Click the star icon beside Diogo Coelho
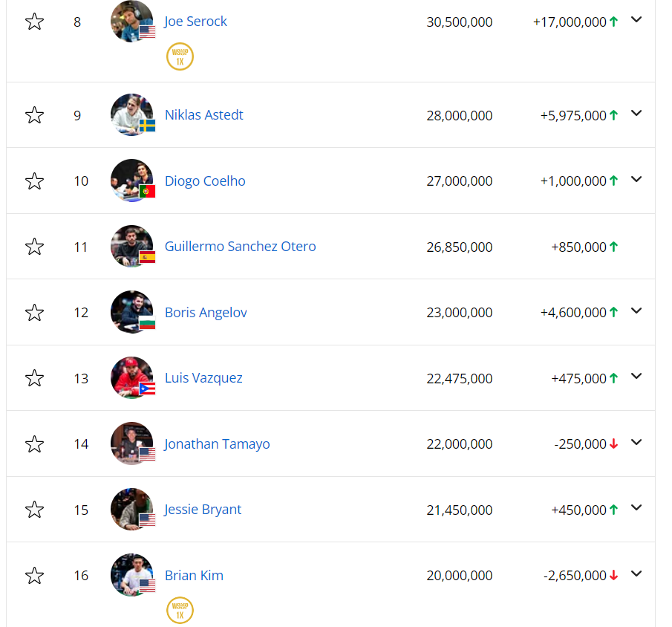Viewport: 672px width, 627px height. [34, 181]
